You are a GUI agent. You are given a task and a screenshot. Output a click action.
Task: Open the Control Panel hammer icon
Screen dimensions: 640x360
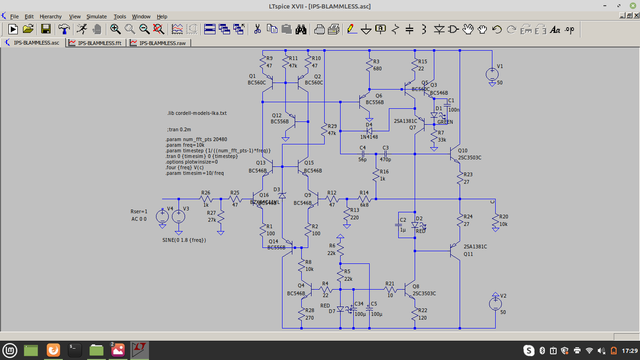64,29
